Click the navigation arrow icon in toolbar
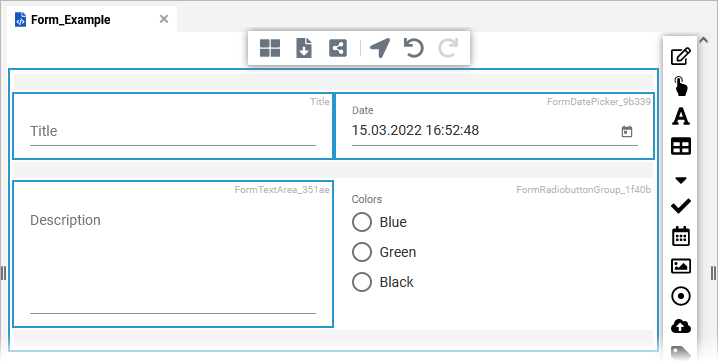The image size is (718, 362). click(x=380, y=48)
